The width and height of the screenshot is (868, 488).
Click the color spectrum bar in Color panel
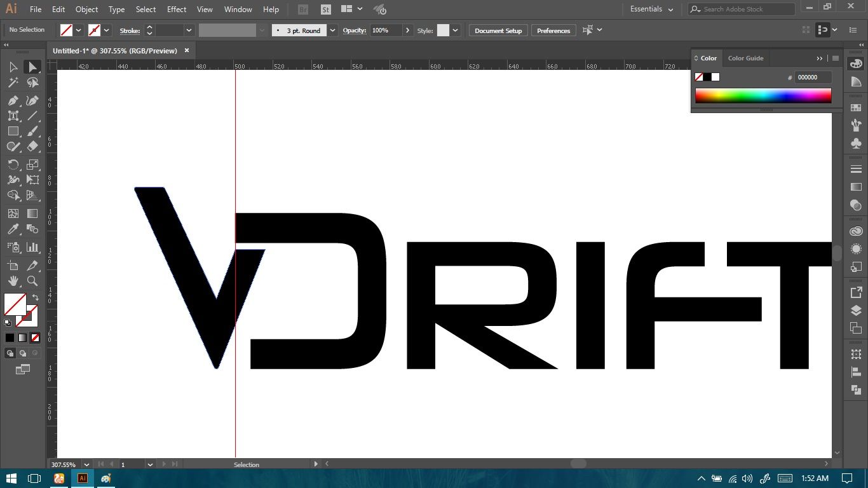[763, 95]
